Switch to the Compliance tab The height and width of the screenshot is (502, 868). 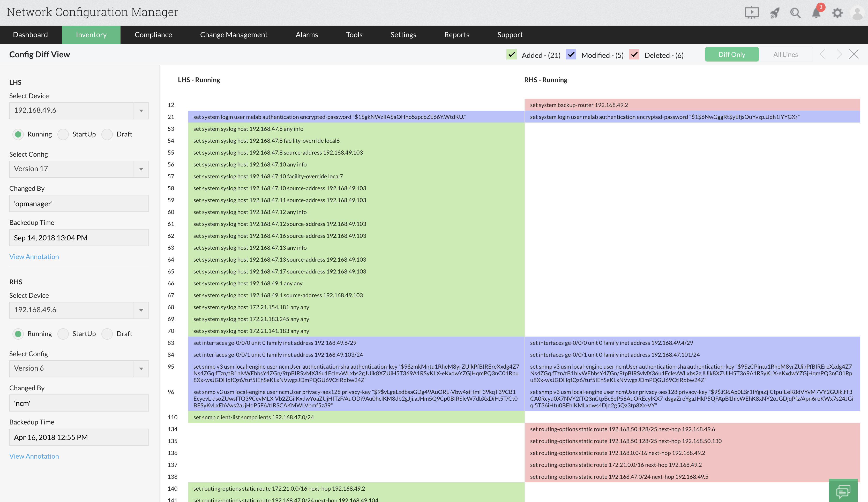click(x=154, y=34)
